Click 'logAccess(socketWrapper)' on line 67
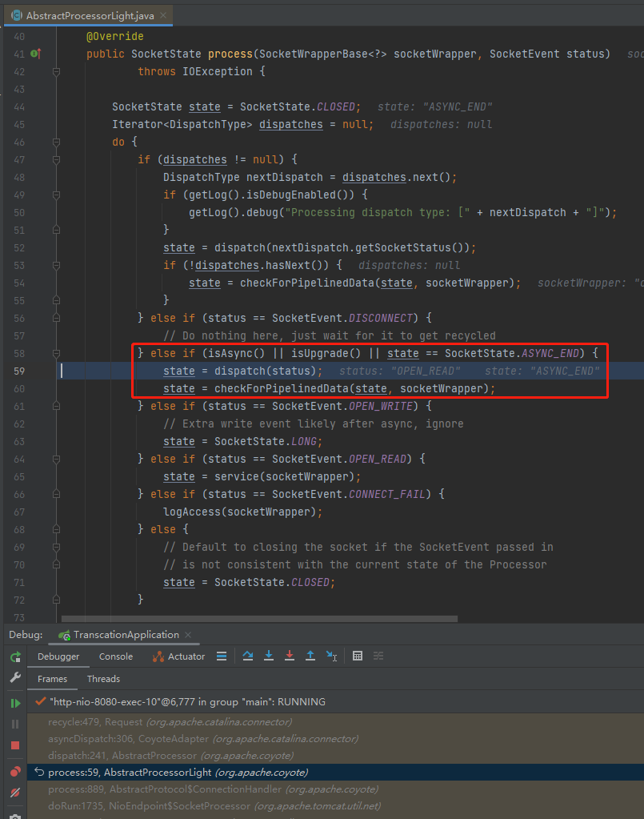This screenshot has height=819, width=644. 239,512
